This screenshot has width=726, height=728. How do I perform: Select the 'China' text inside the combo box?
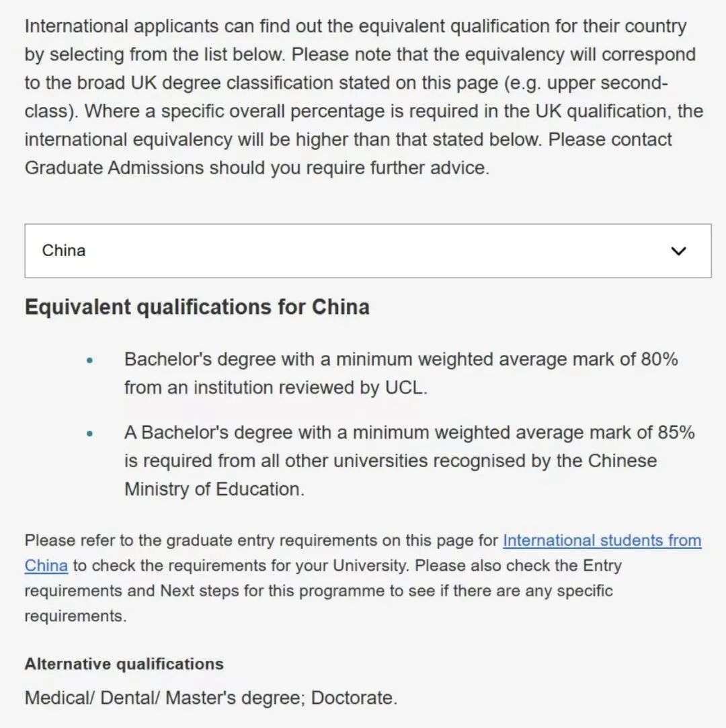tap(64, 251)
